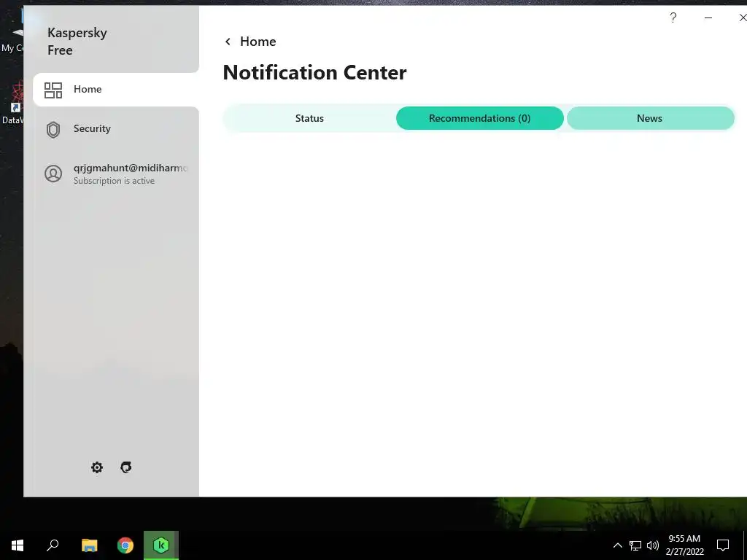747x560 pixels.
Task: Click the user account profile icon
Action: [53, 174]
